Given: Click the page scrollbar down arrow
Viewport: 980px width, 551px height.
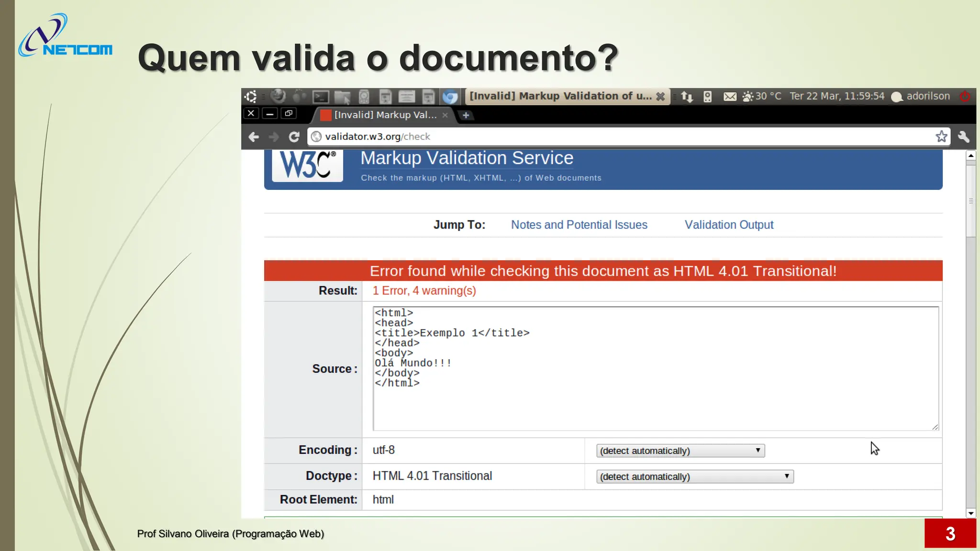Looking at the screenshot, I should click(971, 513).
